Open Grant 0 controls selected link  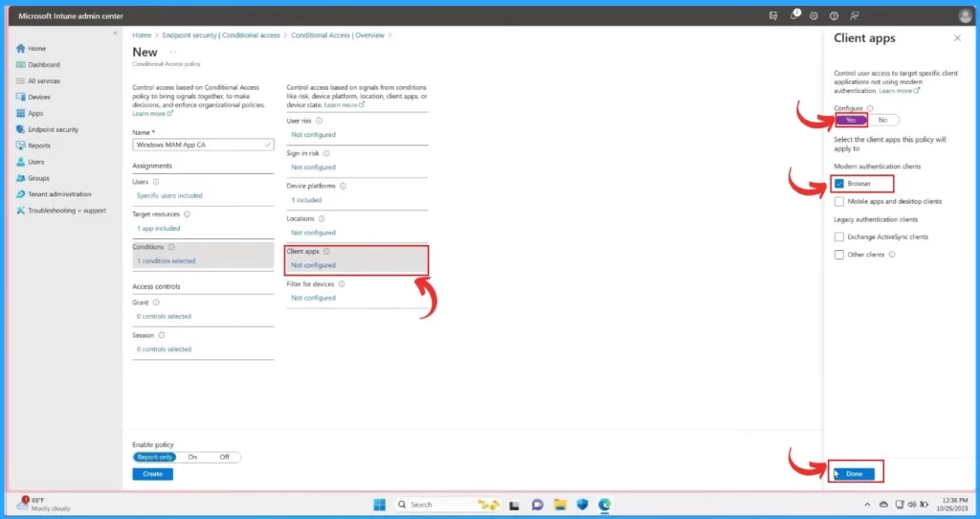pyautogui.click(x=164, y=316)
